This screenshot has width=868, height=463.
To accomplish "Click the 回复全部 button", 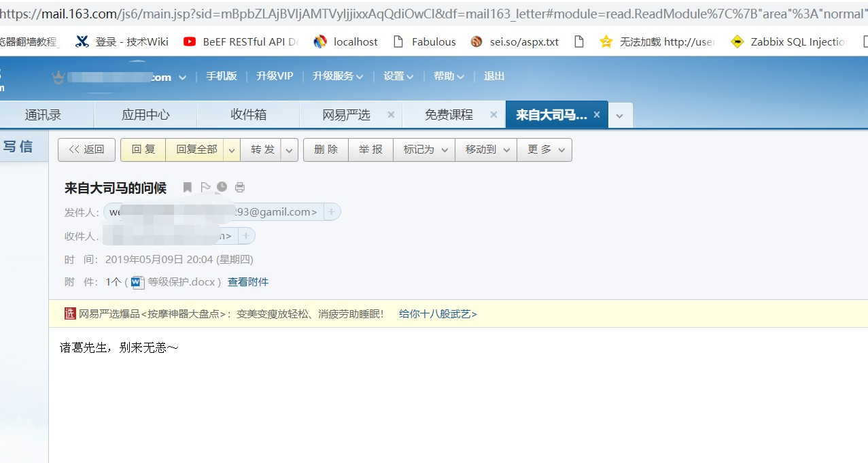I will pyautogui.click(x=196, y=150).
